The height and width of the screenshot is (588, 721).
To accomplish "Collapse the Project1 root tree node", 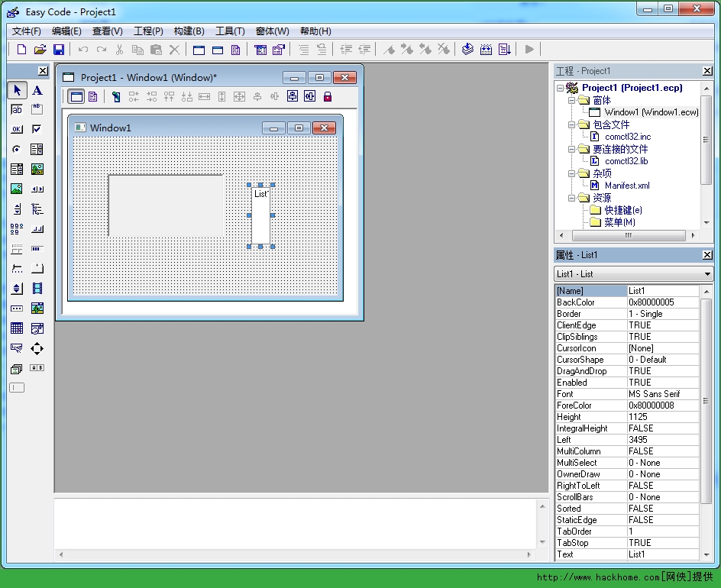I will coord(560,88).
